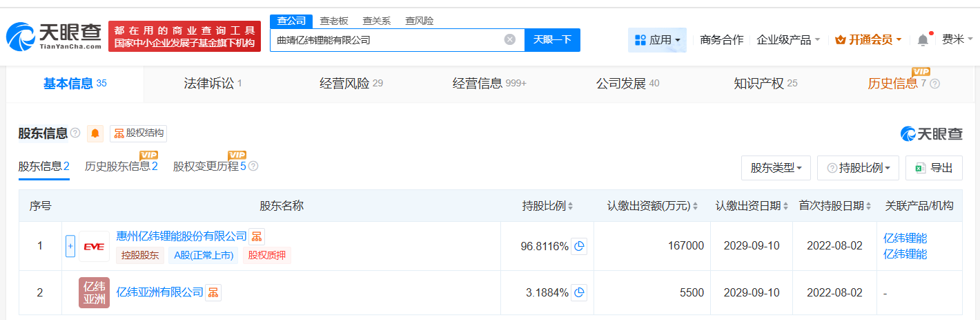Image resolution: width=980 pixels, height=320 pixels.
Task: Click the 天眼一下 search button
Action: [x=552, y=39]
